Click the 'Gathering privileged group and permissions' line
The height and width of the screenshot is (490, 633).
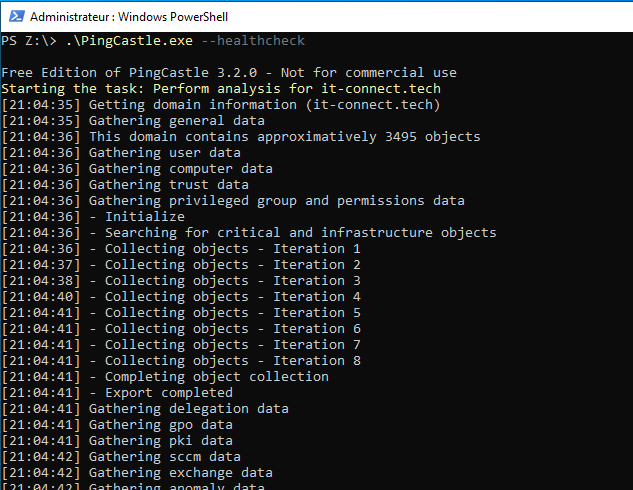[276, 201]
